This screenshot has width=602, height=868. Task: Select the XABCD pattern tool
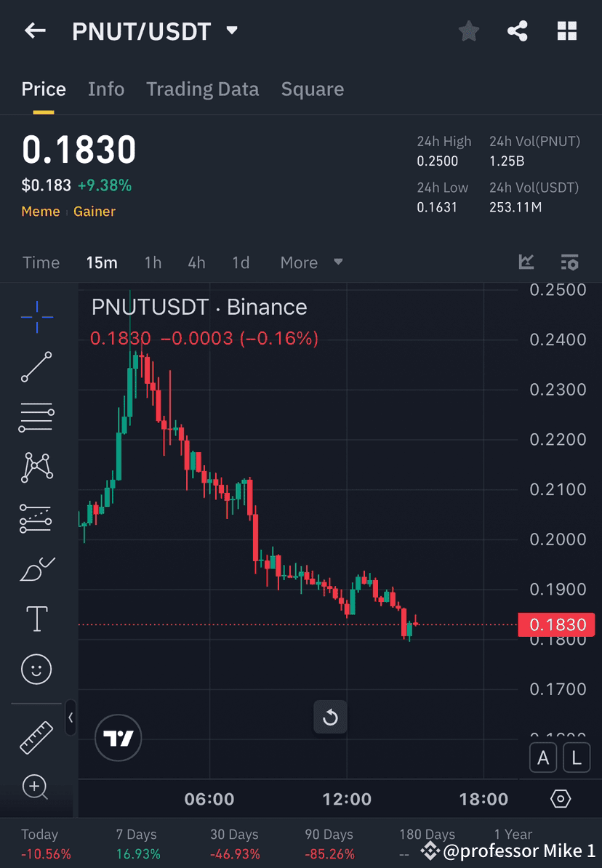(36, 467)
